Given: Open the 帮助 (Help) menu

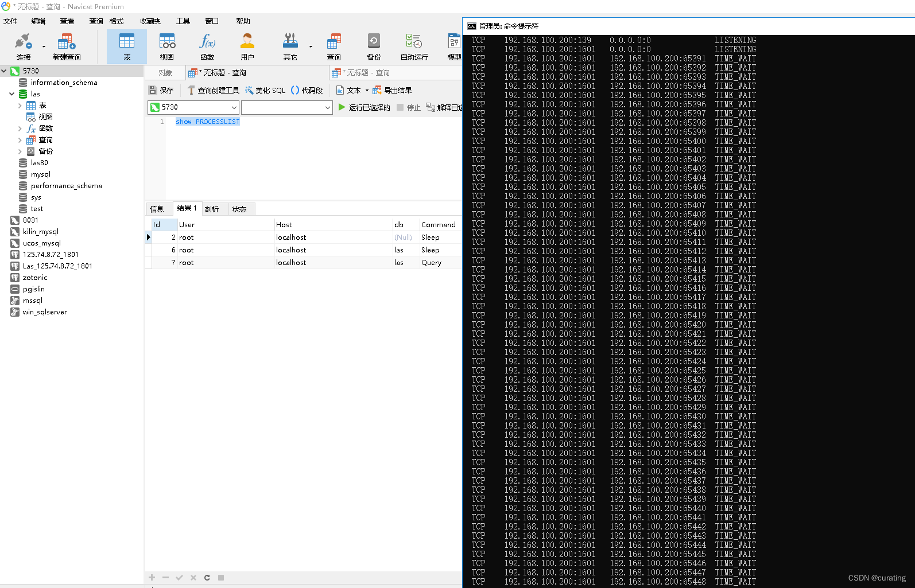Looking at the screenshot, I should [243, 21].
